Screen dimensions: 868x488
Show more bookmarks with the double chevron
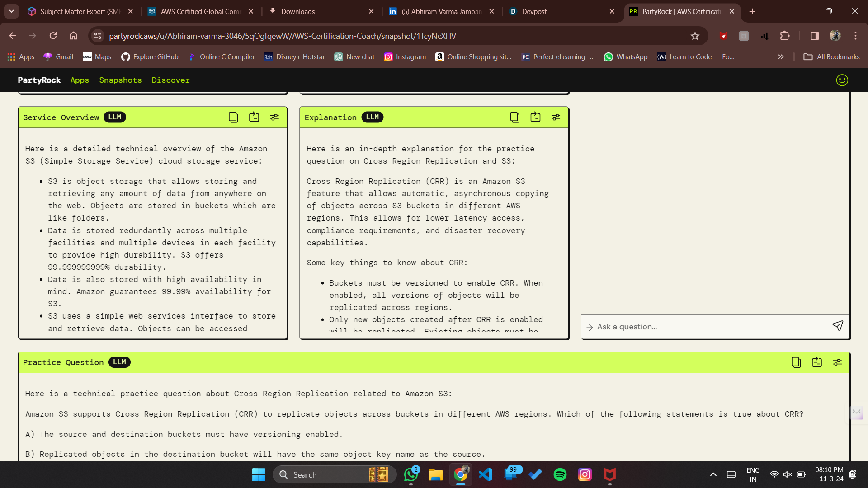point(781,57)
